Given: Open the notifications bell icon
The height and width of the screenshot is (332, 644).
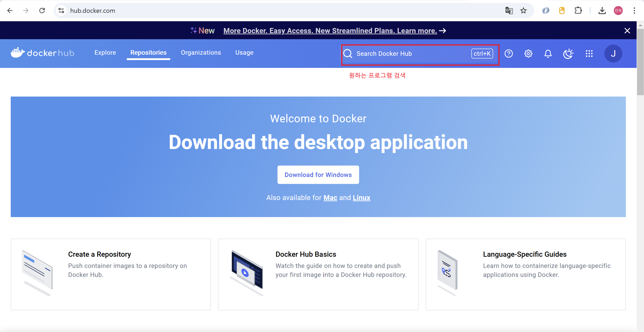Looking at the screenshot, I should coord(548,54).
